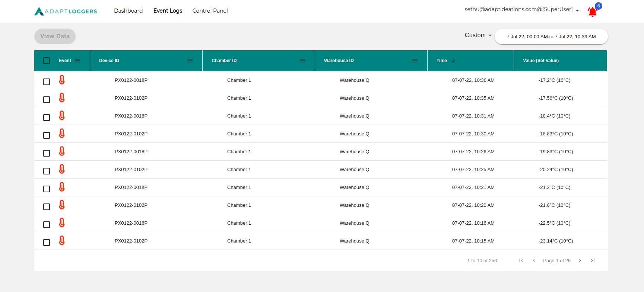This screenshot has height=292, width=644.
Task: Toggle the select-all checkbox in the header
Action: (x=47, y=61)
